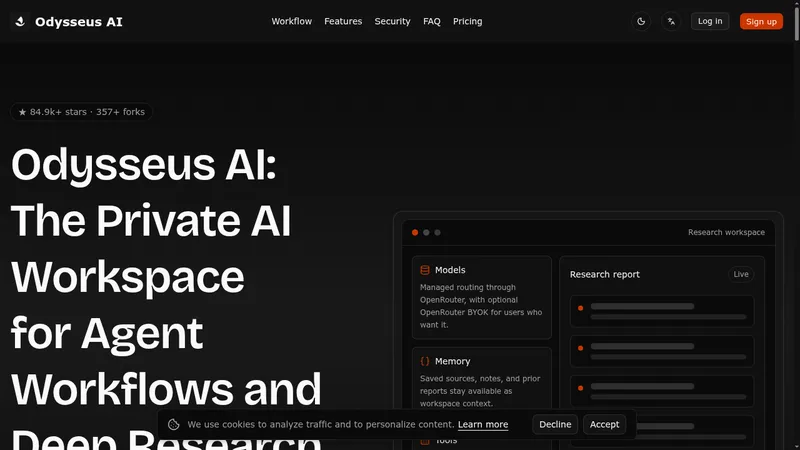Click the Odysseus AI brand name

pyautogui.click(x=79, y=22)
